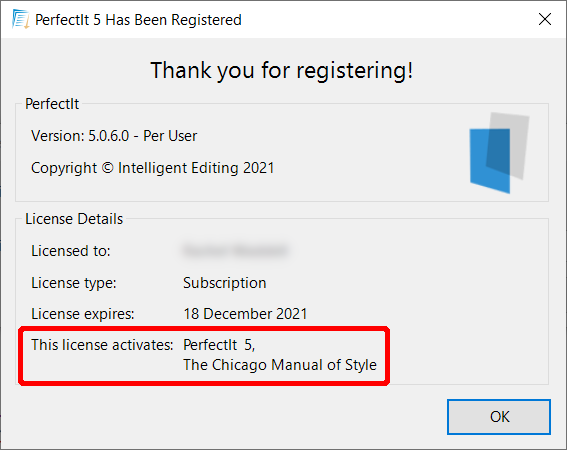Select the dialog title 'PerfectIt 5 Has Been Registered'
Image resolution: width=567 pixels, height=450 pixels.
[x=138, y=20]
